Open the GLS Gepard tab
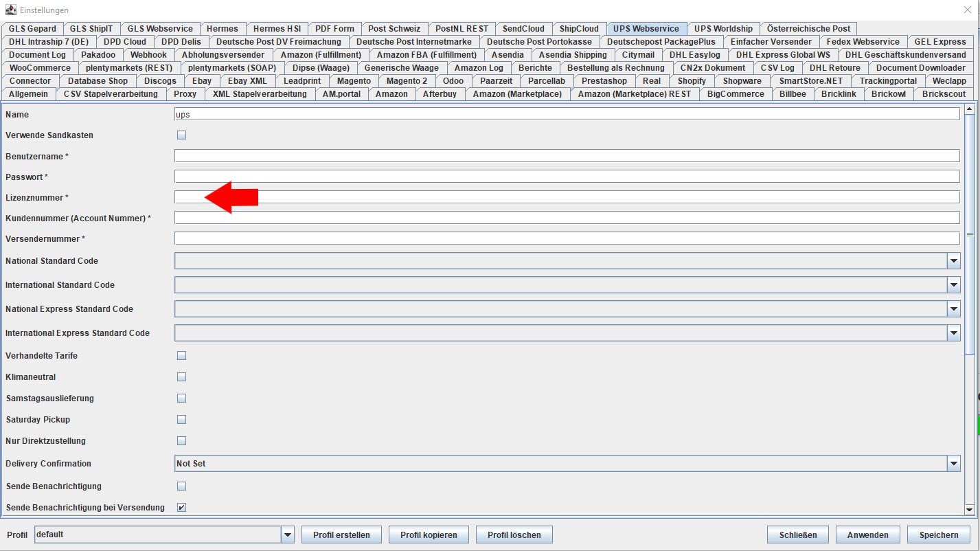This screenshot has height=551, width=980. click(x=32, y=29)
